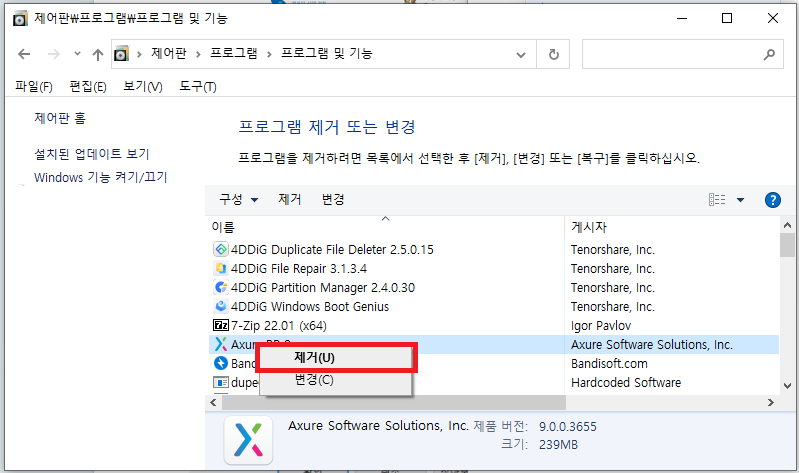Click large Axure icon in details pane
The image size is (799, 473).
pyautogui.click(x=248, y=440)
